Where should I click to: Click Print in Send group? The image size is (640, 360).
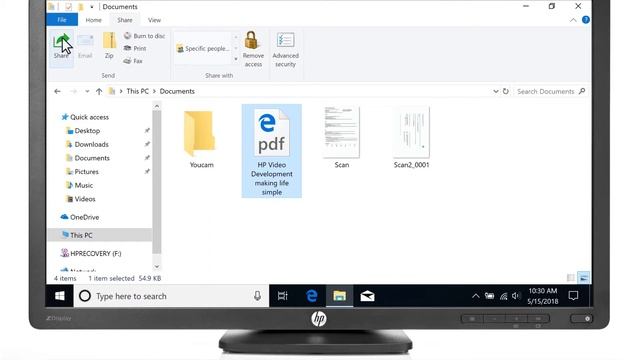coord(135,48)
